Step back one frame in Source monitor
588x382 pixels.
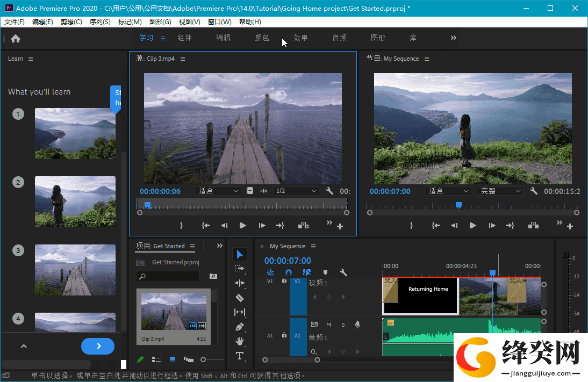click(224, 225)
